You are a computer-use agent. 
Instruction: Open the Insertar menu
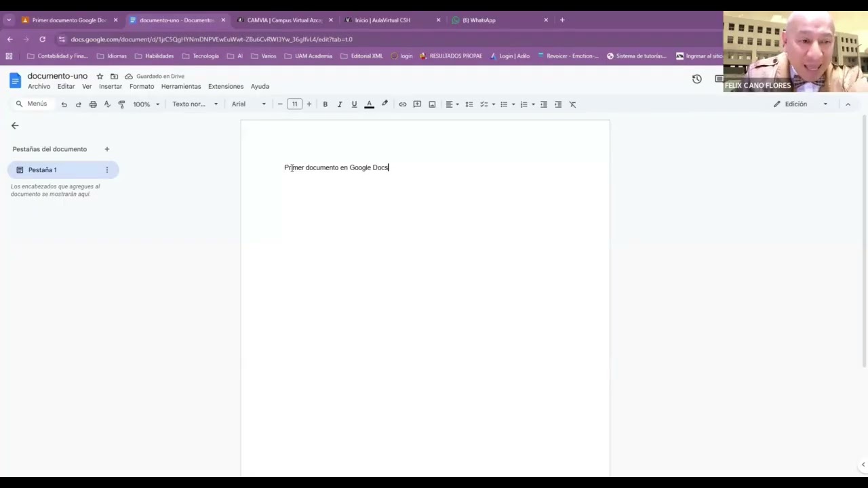[111, 87]
